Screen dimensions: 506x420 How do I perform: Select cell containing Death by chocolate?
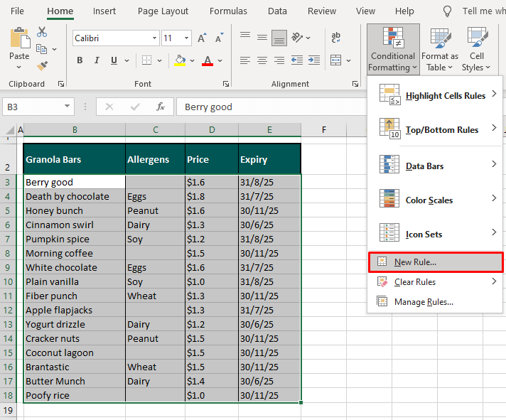(x=75, y=196)
